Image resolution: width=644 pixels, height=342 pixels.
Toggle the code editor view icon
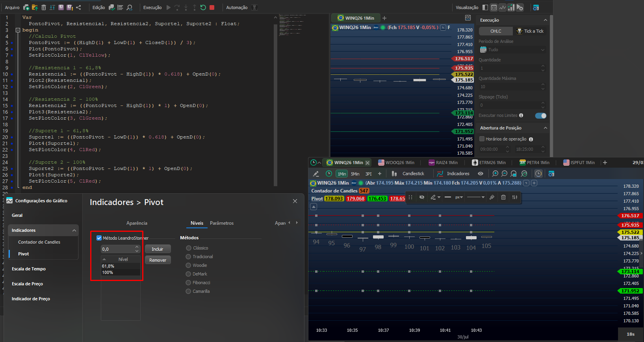(494, 7)
